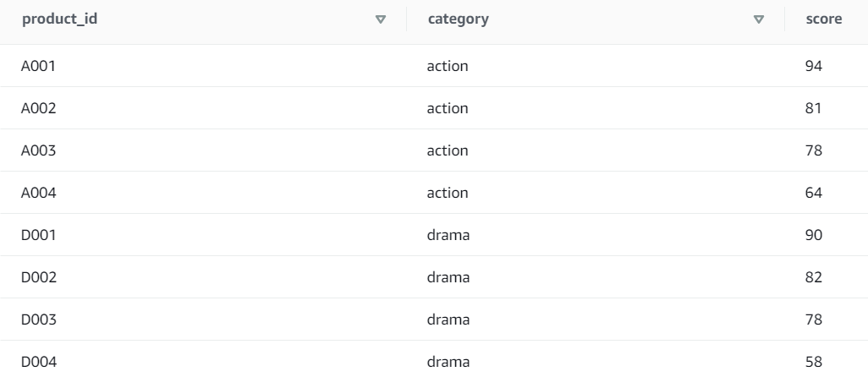
Task: Click the D001 product ID
Action: point(38,235)
